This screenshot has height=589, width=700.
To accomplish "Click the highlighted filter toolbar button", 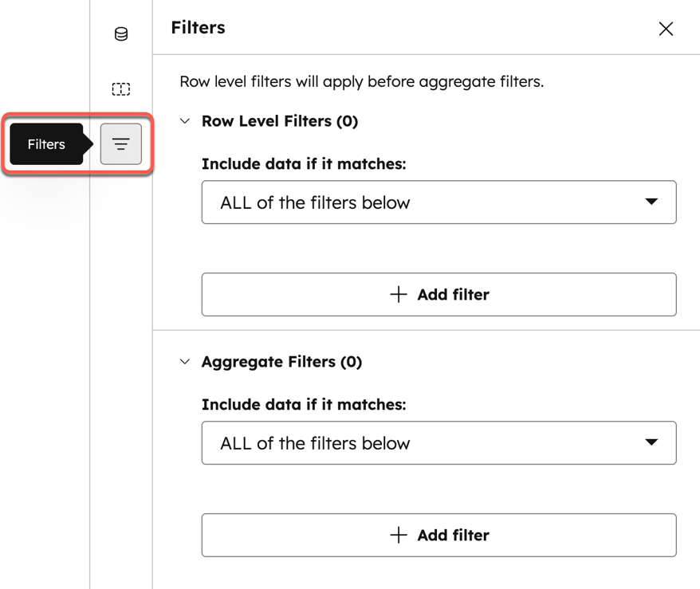I will [120, 144].
